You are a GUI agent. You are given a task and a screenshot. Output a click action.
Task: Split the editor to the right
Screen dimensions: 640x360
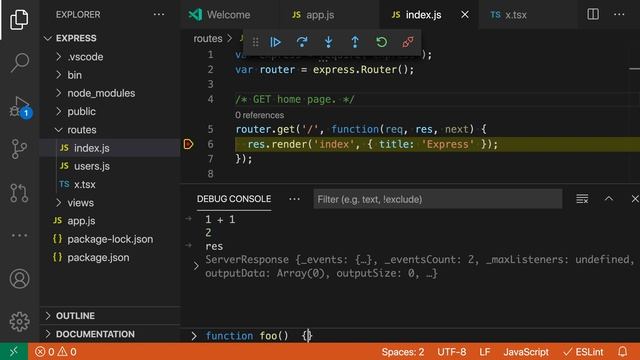point(593,14)
